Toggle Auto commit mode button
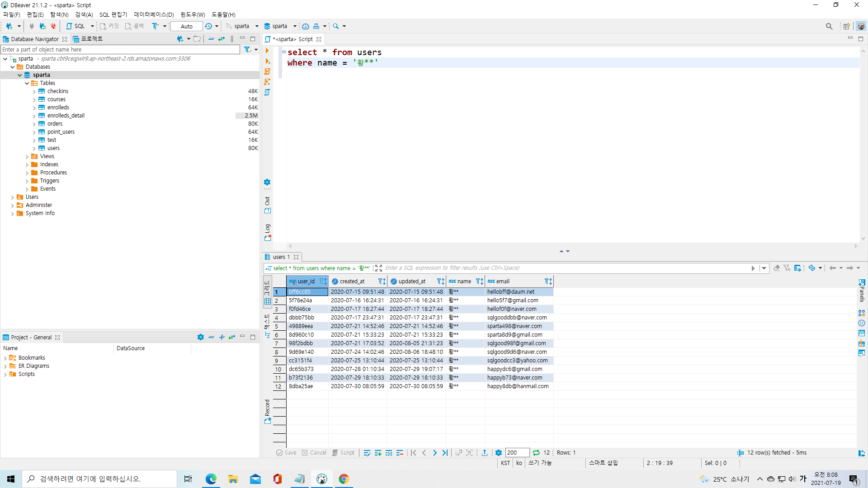Screen dimensions: 868x488 click(x=186, y=26)
